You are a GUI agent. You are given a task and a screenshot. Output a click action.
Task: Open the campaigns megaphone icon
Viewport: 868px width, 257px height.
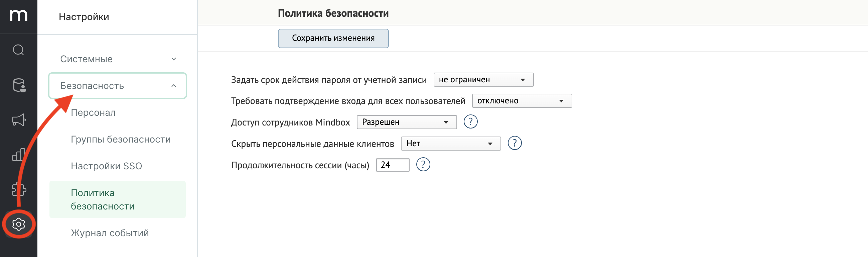click(x=19, y=120)
